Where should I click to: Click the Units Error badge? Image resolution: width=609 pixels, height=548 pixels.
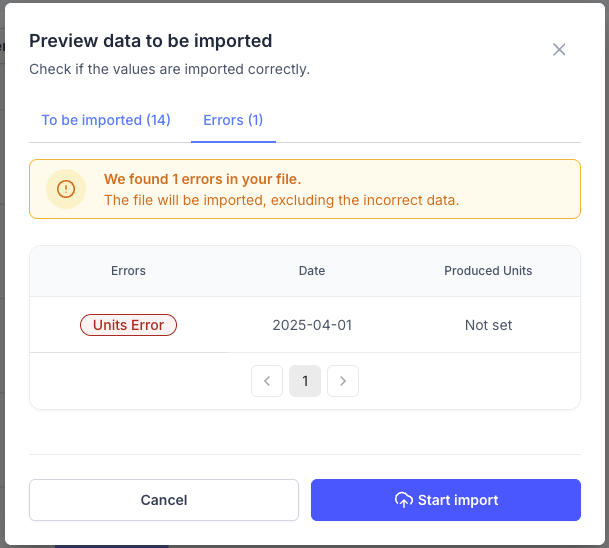[x=128, y=325]
